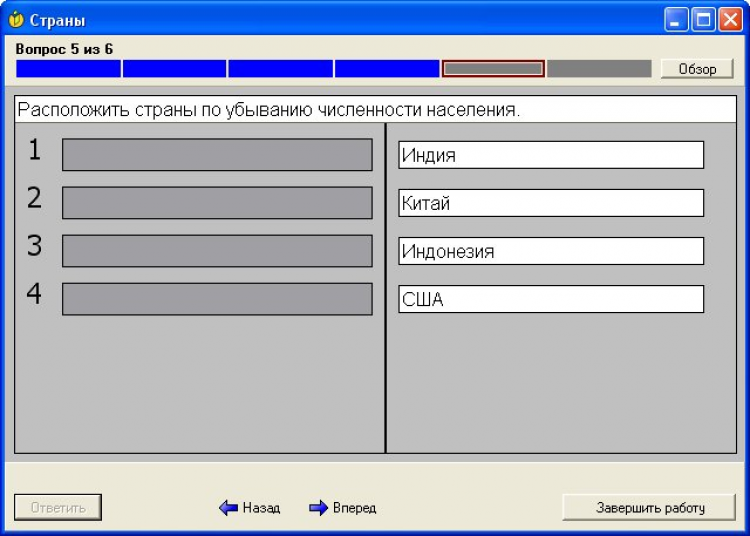Select the Индия answer item

point(551,155)
